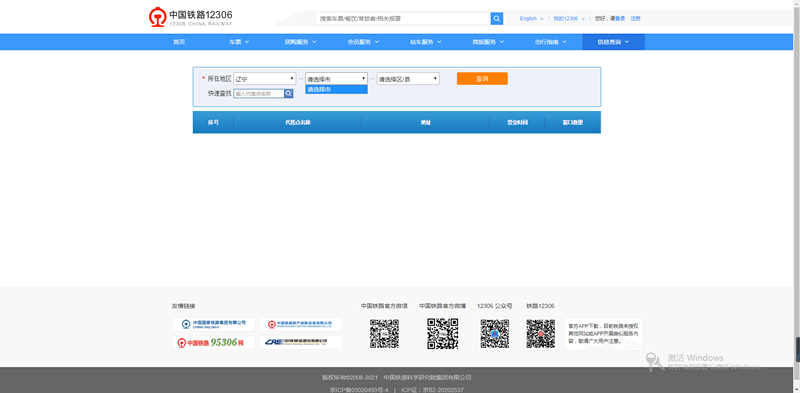Click the 中国铁路官方微博 QR code

tap(442, 334)
